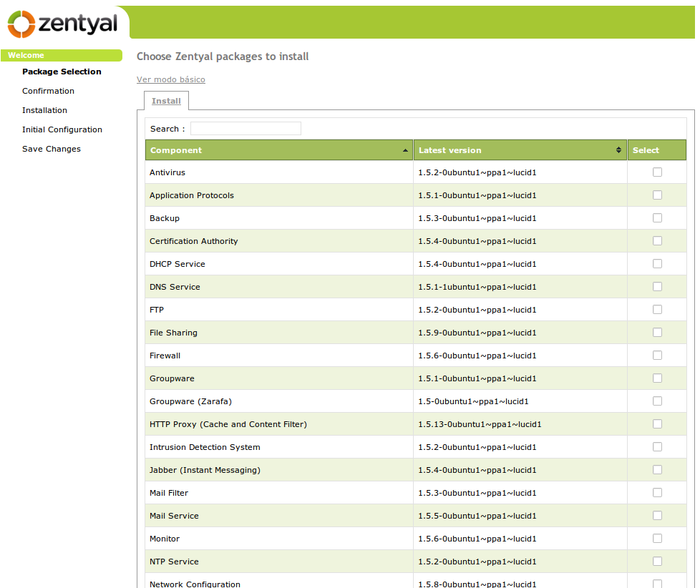
Task: Select Initial Configuration in sidebar
Action: [62, 129]
